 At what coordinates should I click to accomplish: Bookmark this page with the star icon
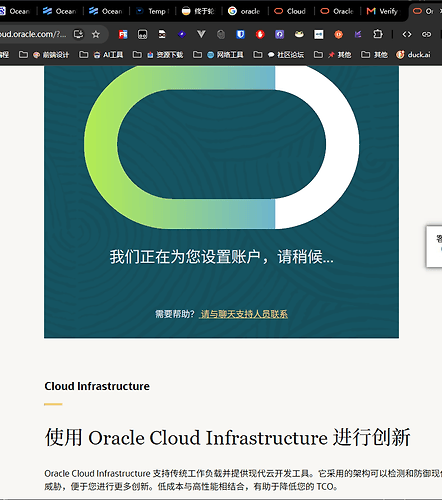click(96, 34)
